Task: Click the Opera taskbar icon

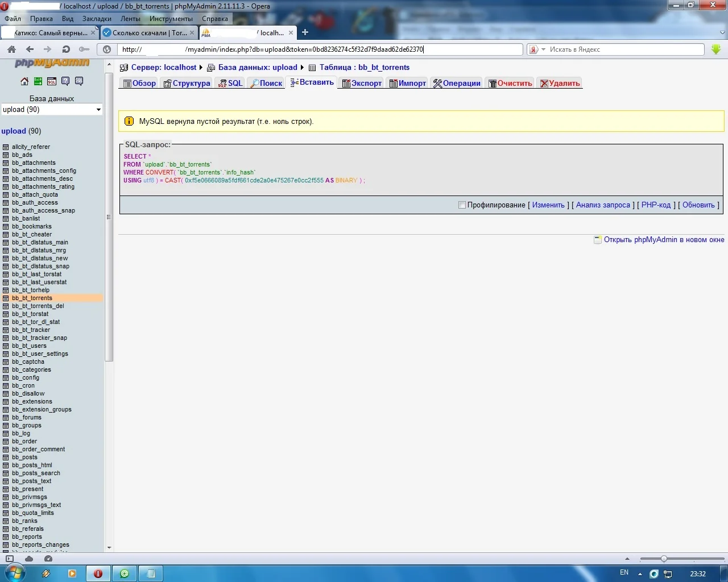Action: 98,573
